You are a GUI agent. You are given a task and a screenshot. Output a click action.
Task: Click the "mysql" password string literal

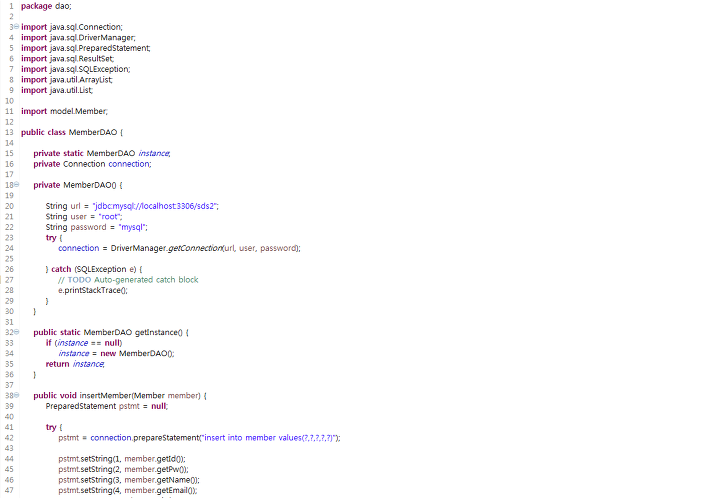pyautogui.click(x=133, y=227)
